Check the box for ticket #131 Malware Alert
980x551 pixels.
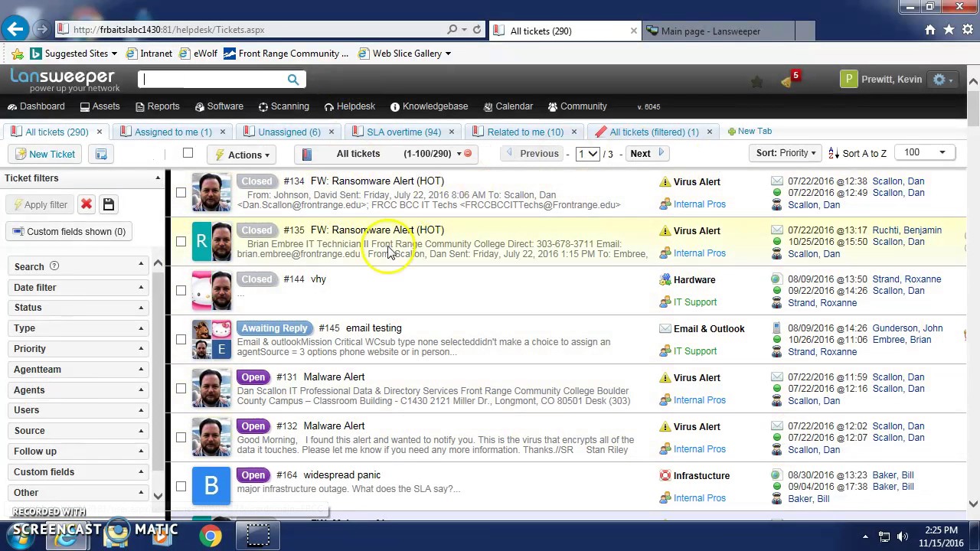[181, 388]
